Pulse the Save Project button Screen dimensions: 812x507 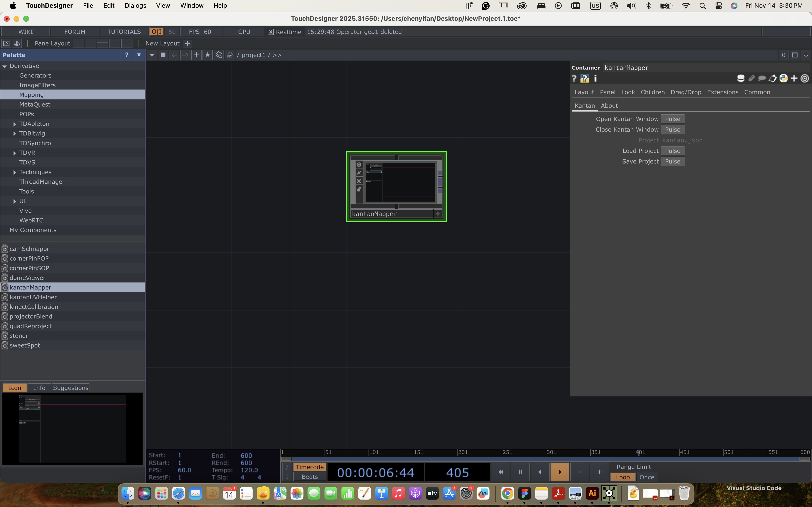click(672, 162)
